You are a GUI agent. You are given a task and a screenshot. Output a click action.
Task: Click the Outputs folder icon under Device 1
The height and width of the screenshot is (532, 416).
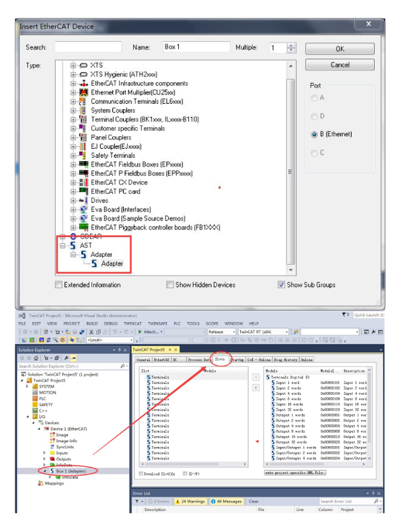[x=52, y=459]
